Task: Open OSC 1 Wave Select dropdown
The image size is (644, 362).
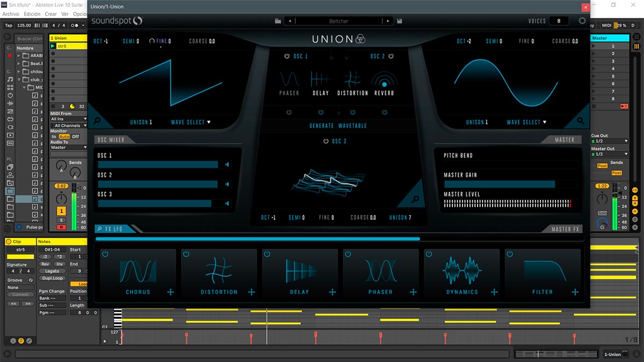Action: [x=191, y=122]
